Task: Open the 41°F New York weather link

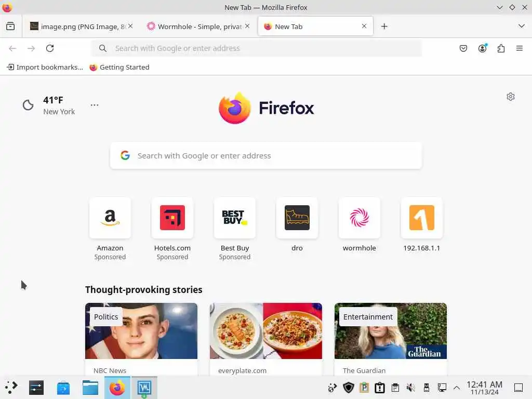Action: pyautogui.click(x=48, y=105)
